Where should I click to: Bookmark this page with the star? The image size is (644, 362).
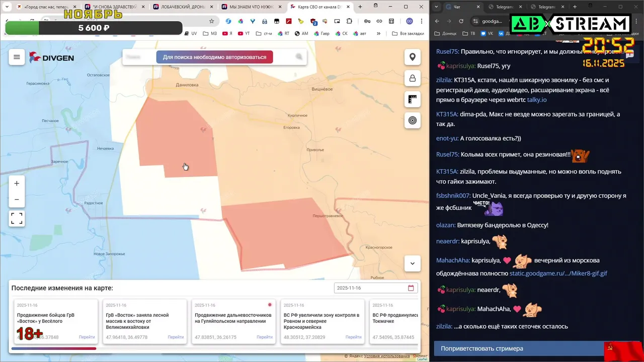point(211,21)
